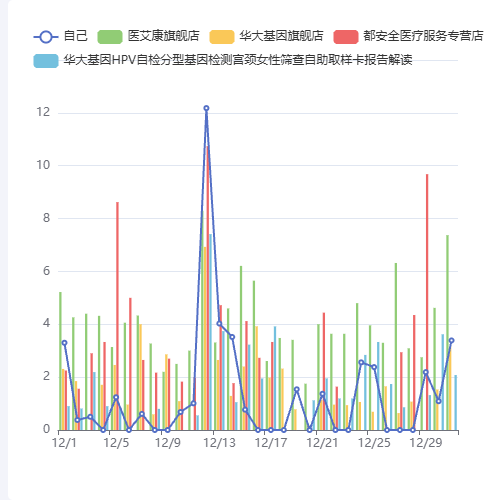The width and height of the screenshot is (500, 500).
Task: Select the tallest green bar at chart's right end
Action: click(x=448, y=333)
